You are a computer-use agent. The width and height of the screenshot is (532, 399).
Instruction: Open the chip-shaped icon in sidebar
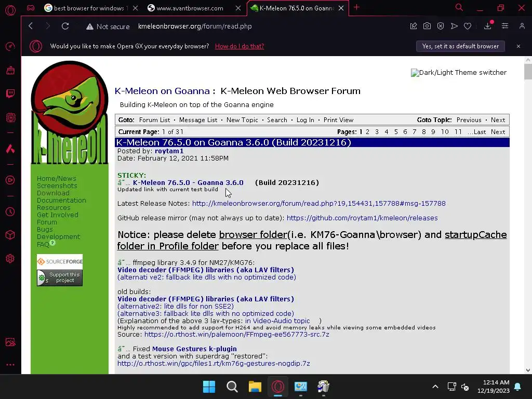tap(10, 118)
